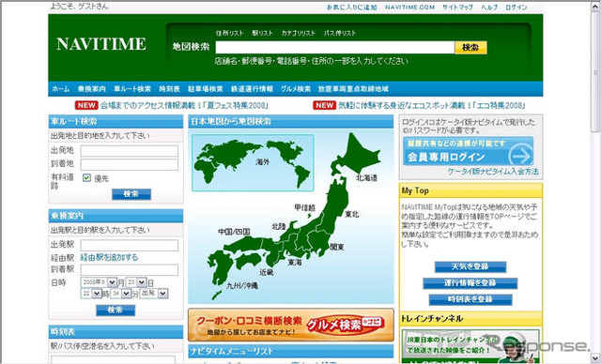601x364 pixels.
Task: Click the yellow 検索 map search button
Action: point(470,48)
